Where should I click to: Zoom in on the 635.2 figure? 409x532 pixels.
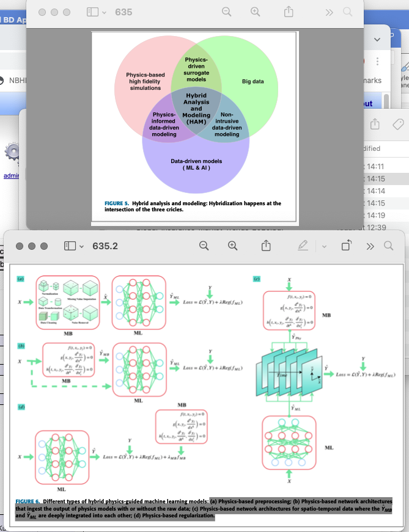click(232, 246)
